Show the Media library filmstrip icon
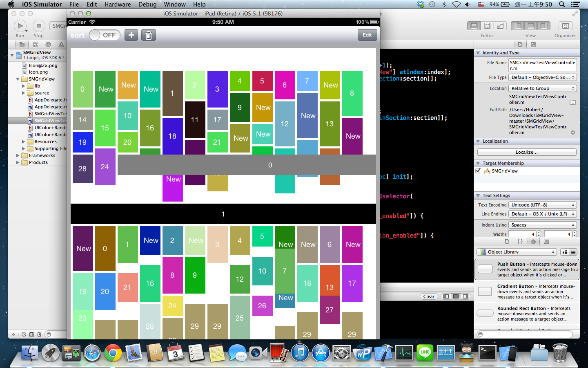Viewport: 588px width, 368px height. 546,242
